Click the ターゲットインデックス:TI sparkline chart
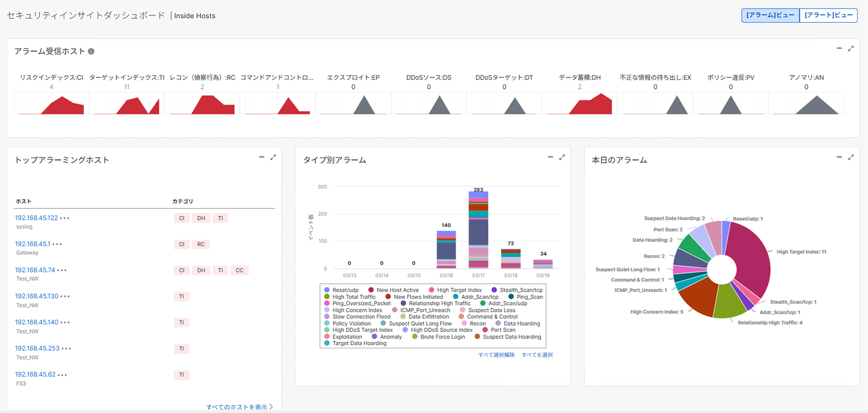This screenshot has width=868, height=413. (127, 103)
